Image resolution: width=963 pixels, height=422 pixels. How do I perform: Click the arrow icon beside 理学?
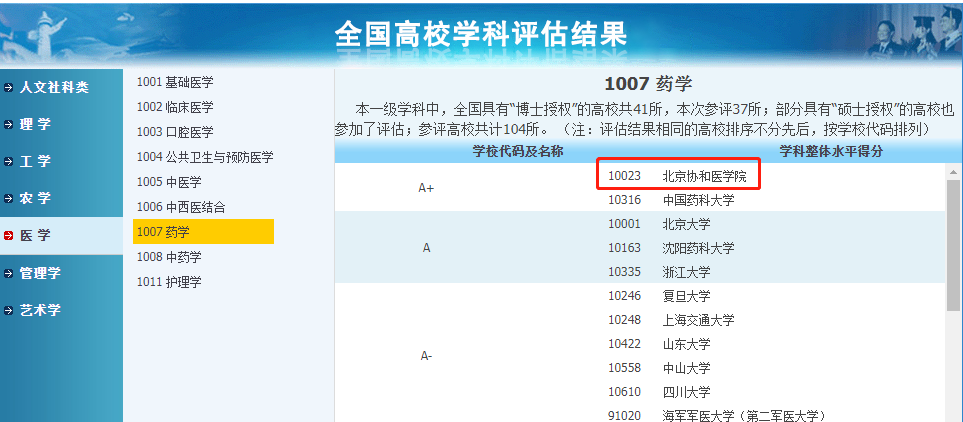pyautogui.click(x=9, y=125)
